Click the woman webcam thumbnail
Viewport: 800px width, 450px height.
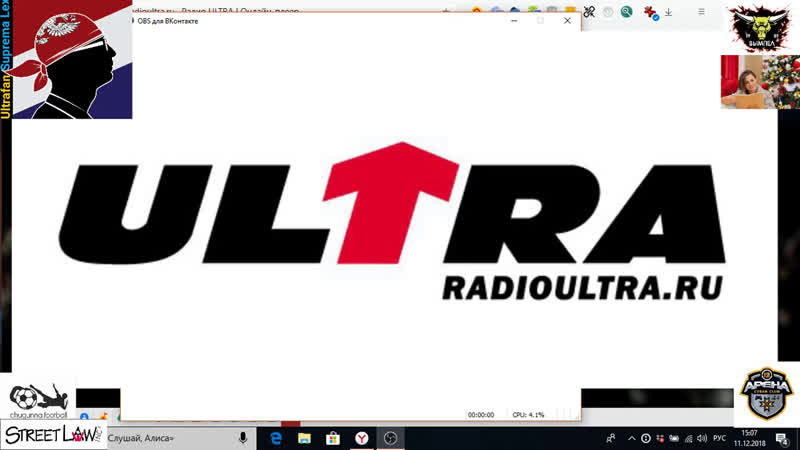point(760,82)
